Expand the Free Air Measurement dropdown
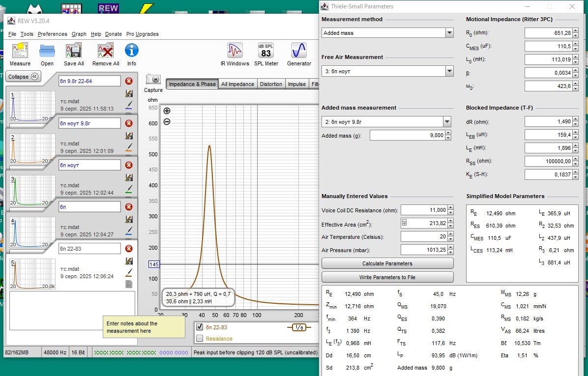The width and height of the screenshot is (588, 376). (x=449, y=71)
